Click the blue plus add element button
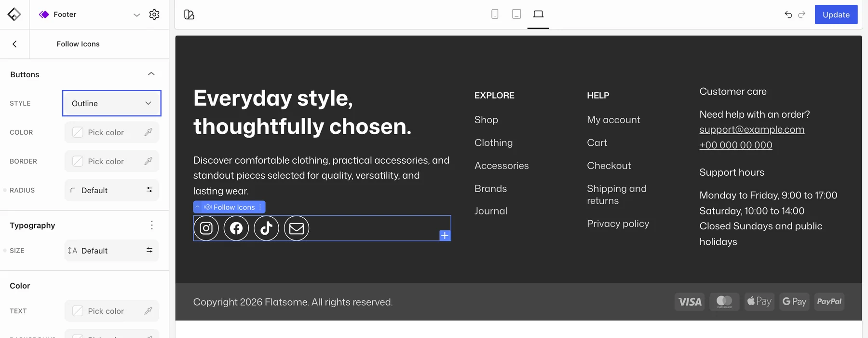 (445, 235)
